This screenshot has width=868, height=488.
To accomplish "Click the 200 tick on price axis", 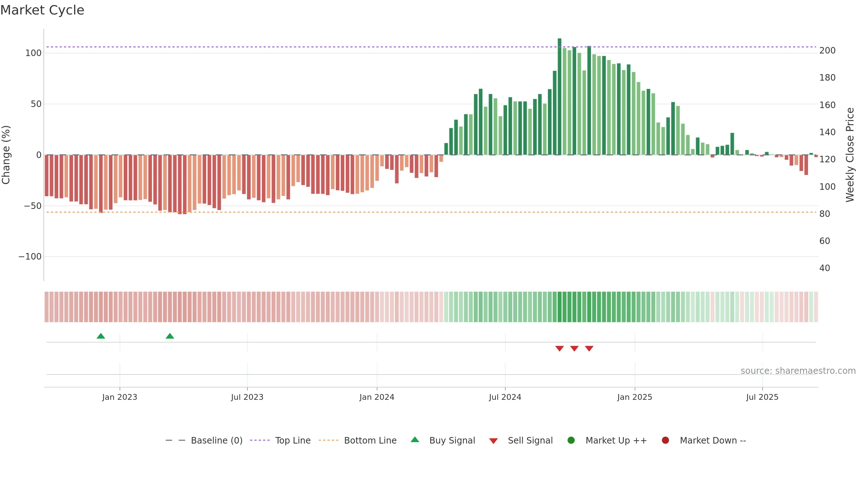I will click(x=827, y=51).
